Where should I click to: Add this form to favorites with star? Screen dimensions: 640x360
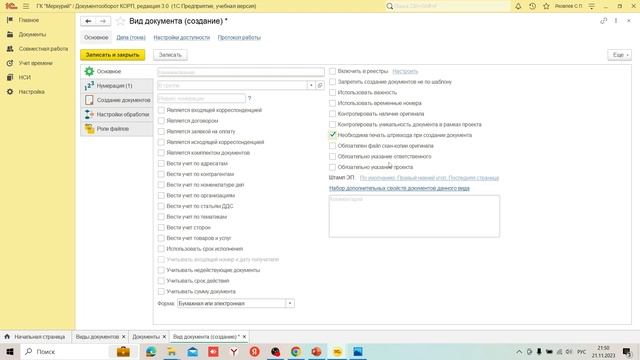120,21
